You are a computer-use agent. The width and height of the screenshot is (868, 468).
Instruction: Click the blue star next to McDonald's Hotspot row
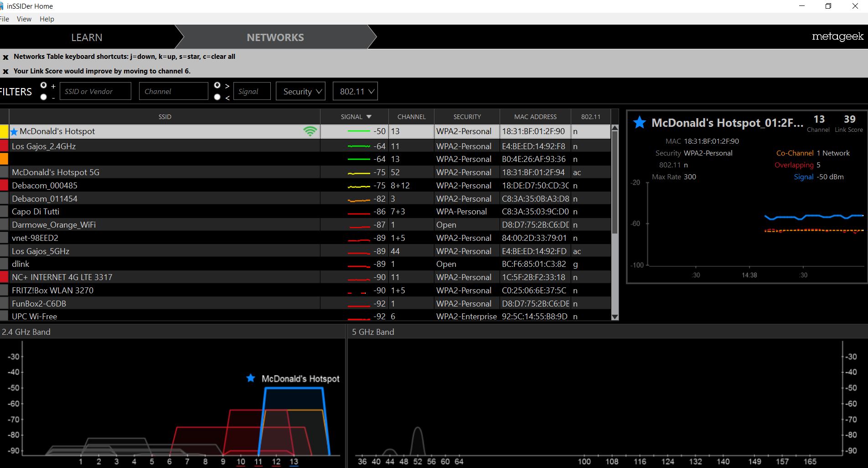coord(14,131)
